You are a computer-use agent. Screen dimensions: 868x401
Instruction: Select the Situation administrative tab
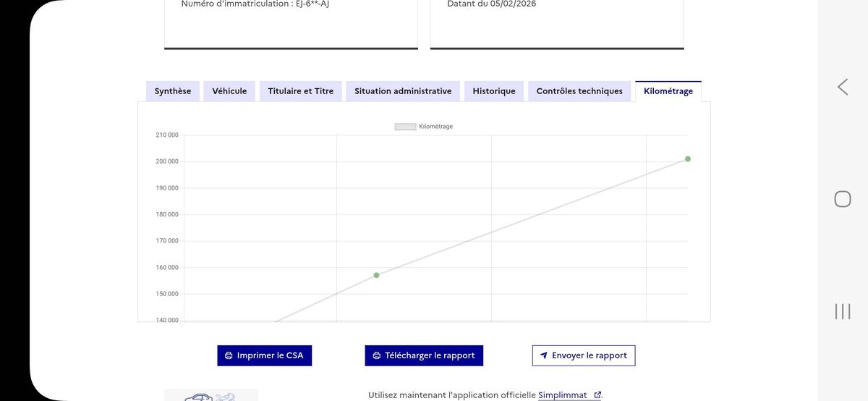point(403,91)
